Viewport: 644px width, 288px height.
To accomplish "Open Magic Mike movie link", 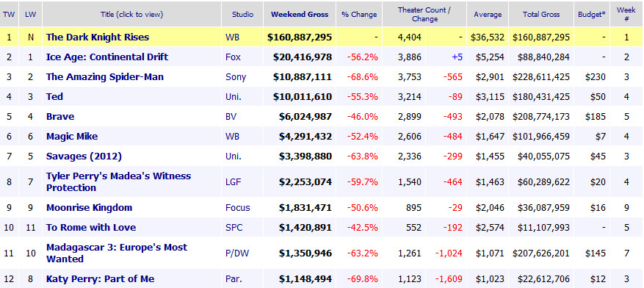I will click(x=72, y=136).
